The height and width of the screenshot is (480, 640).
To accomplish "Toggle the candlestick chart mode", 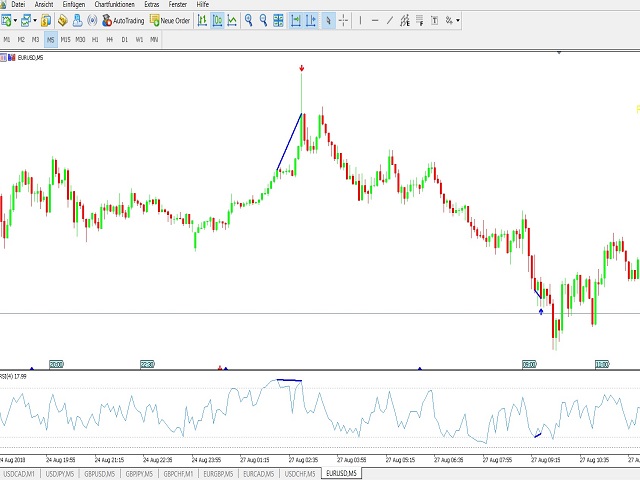I will point(217,20).
